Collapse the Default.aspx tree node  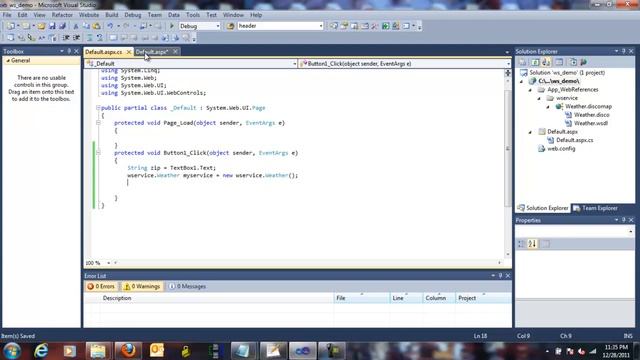(530, 132)
